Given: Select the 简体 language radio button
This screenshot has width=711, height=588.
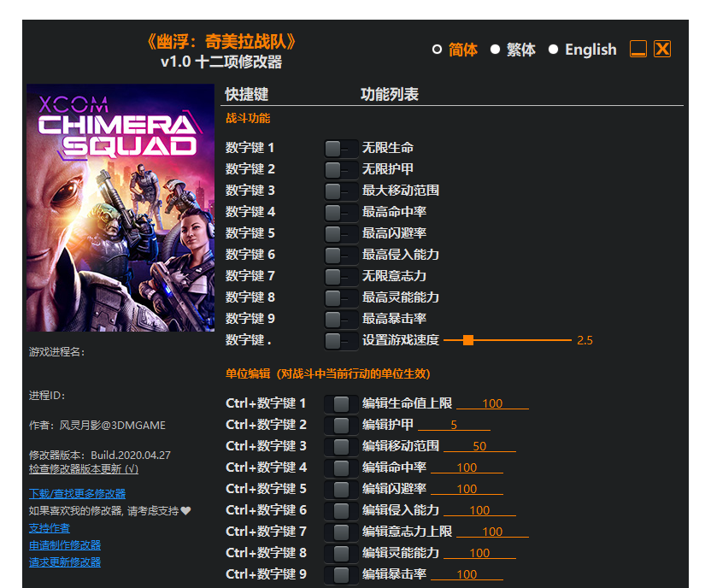Looking at the screenshot, I should pos(437,50).
